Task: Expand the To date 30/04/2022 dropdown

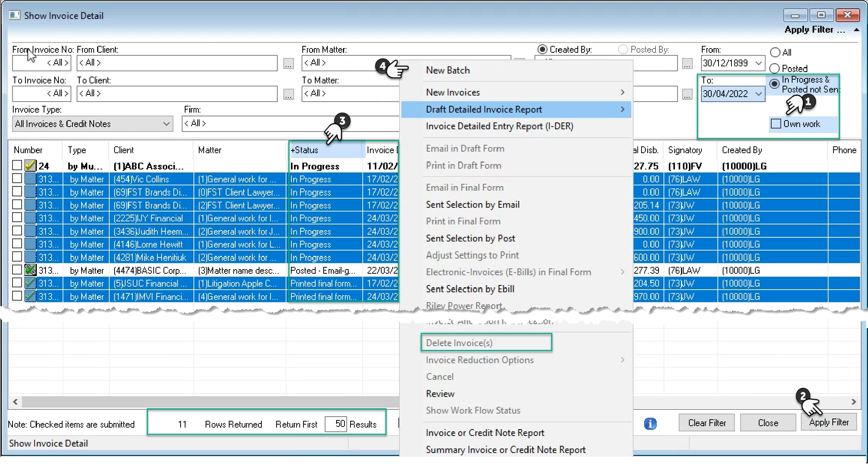Action: click(x=758, y=94)
